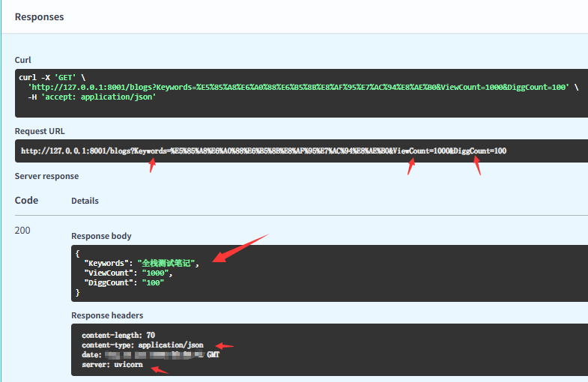
Task: Click the server: uvicorn header
Action: (112, 364)
